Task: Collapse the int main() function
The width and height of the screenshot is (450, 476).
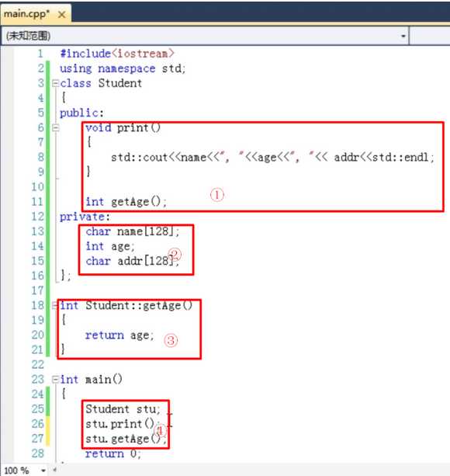Action: click(56, 380)
